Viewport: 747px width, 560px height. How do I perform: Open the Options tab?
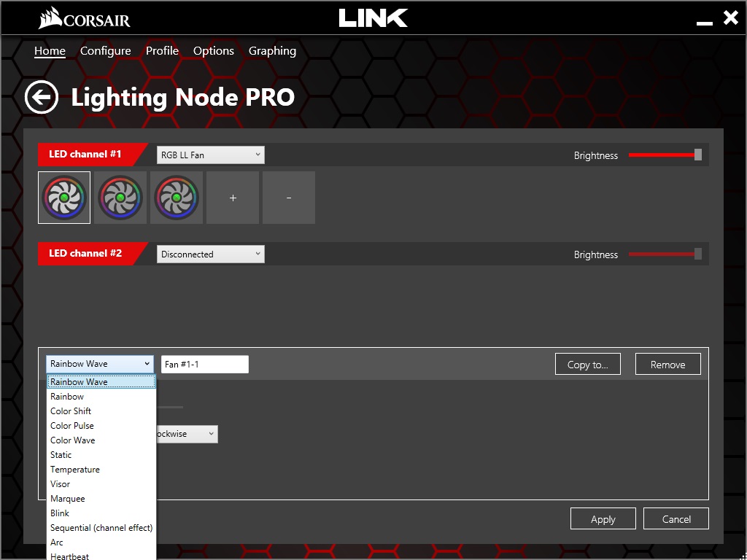[x=214, y=51]
